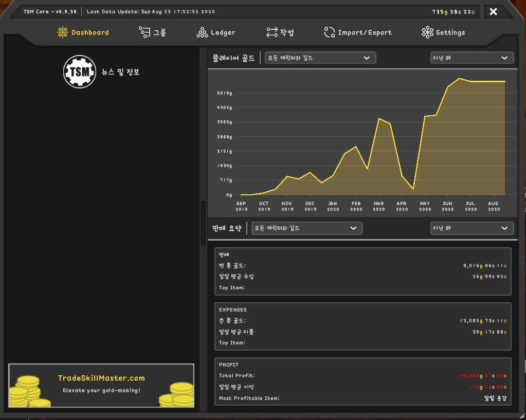Switch to the 그룹 tab

153,32
